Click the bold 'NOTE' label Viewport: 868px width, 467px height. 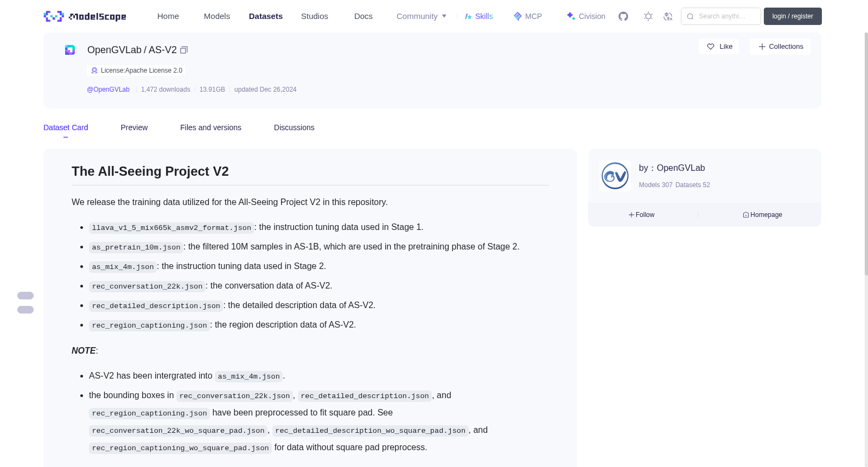(x=84, y=351)
